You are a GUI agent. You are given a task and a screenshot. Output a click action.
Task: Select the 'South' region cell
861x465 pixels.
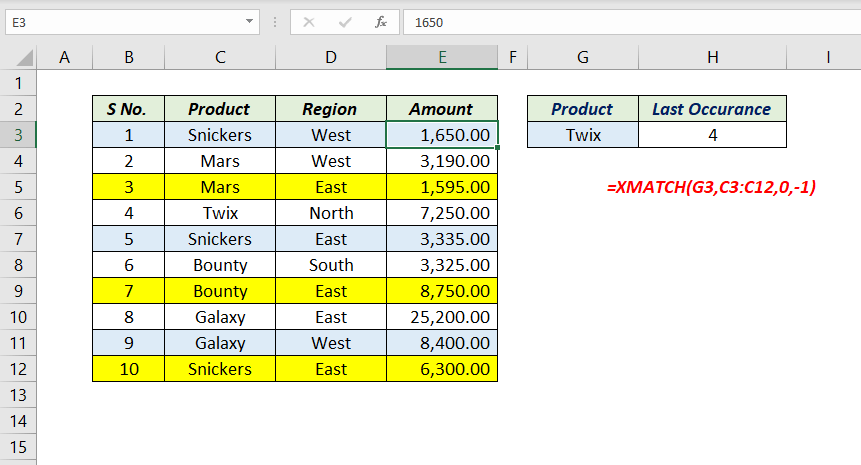click(x=331, y=265)
